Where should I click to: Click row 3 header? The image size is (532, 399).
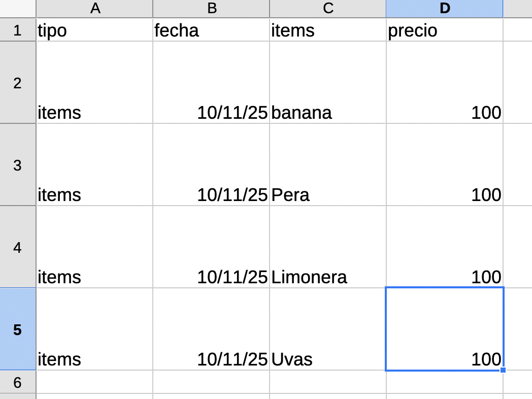pyautogui.click(x=18, y=165)
